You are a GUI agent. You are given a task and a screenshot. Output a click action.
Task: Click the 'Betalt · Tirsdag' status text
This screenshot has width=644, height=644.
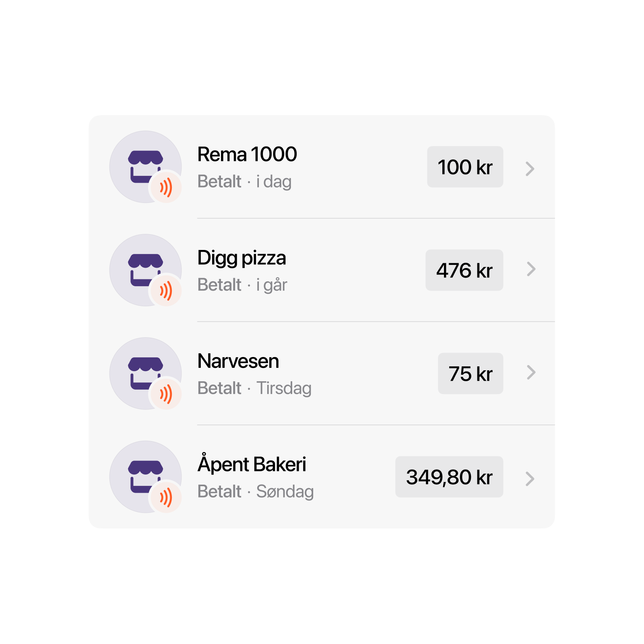[254, 388]
